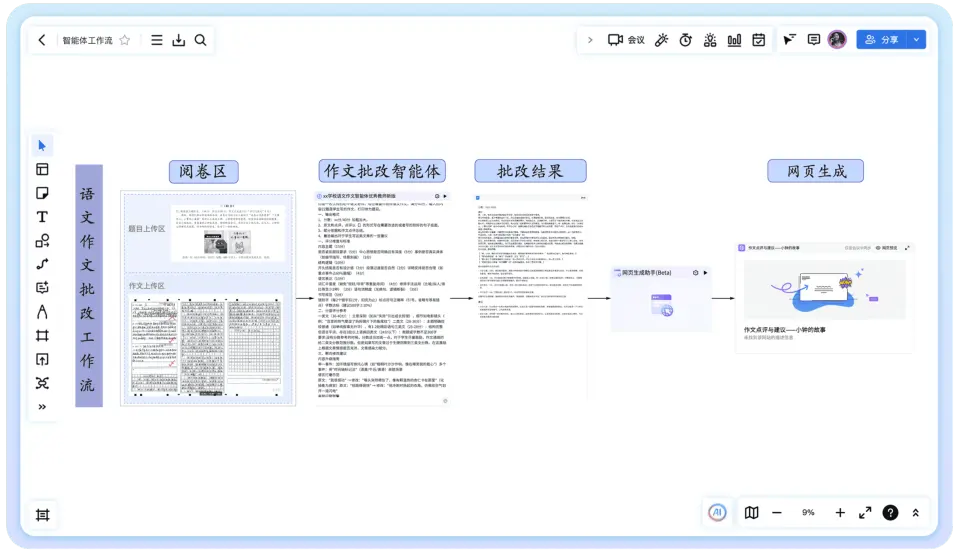Expand the 作文点评与建议 webpage card
960x556 pixels.
[907, 248]
